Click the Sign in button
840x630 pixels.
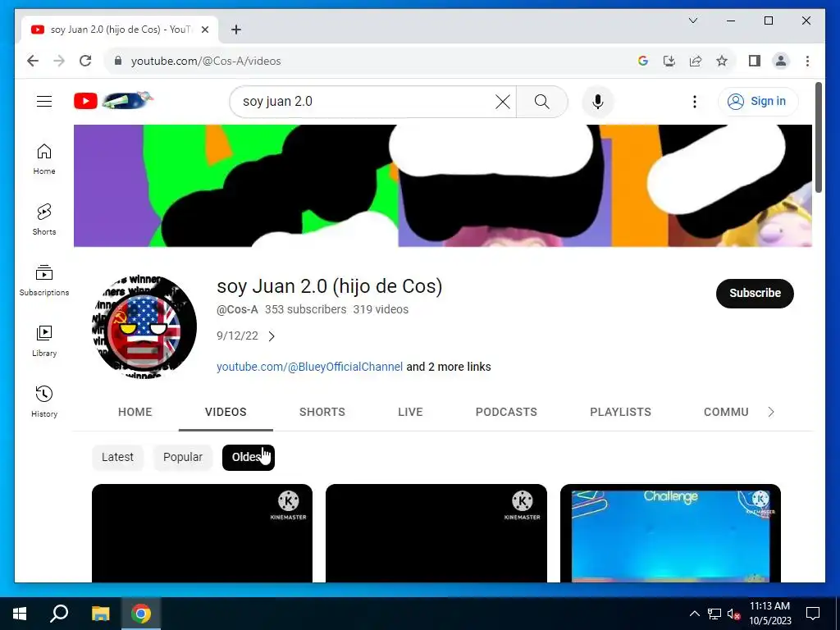point(757,101)
